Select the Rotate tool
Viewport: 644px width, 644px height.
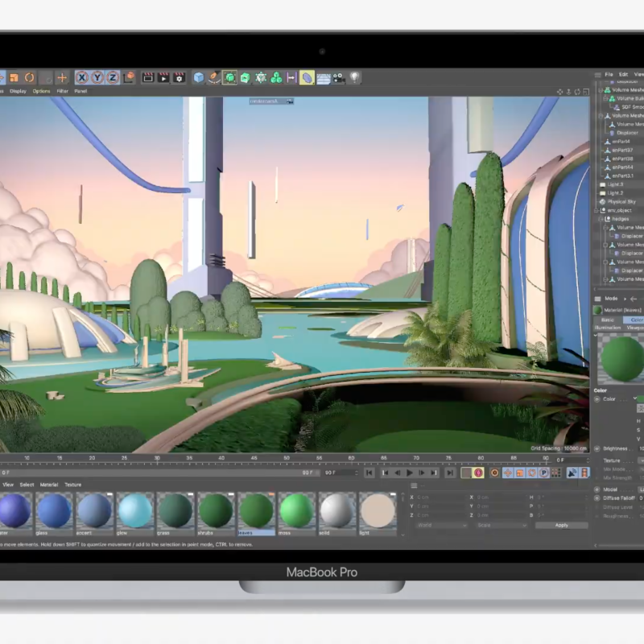(30, 77)
